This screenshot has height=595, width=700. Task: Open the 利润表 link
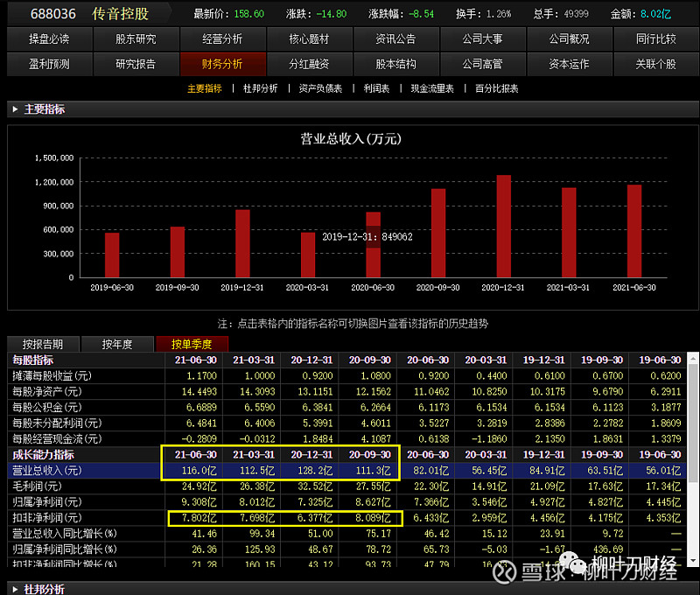(x=376, y=88)
